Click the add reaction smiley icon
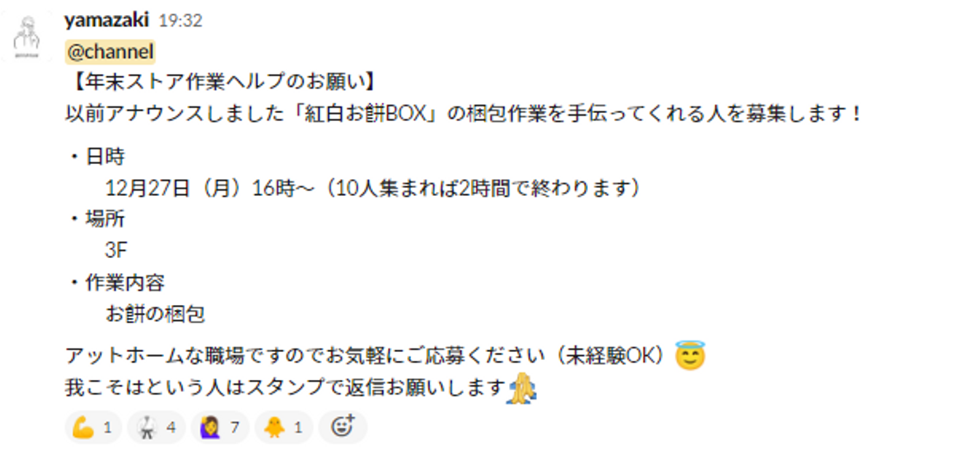This screenshot has height=454, width=980. [x=343, y=427]
